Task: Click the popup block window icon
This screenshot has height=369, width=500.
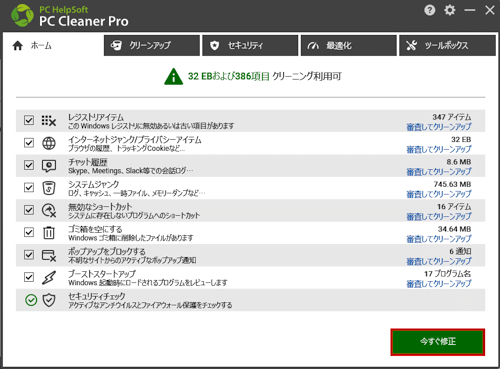Action: (x=49, y=255)
